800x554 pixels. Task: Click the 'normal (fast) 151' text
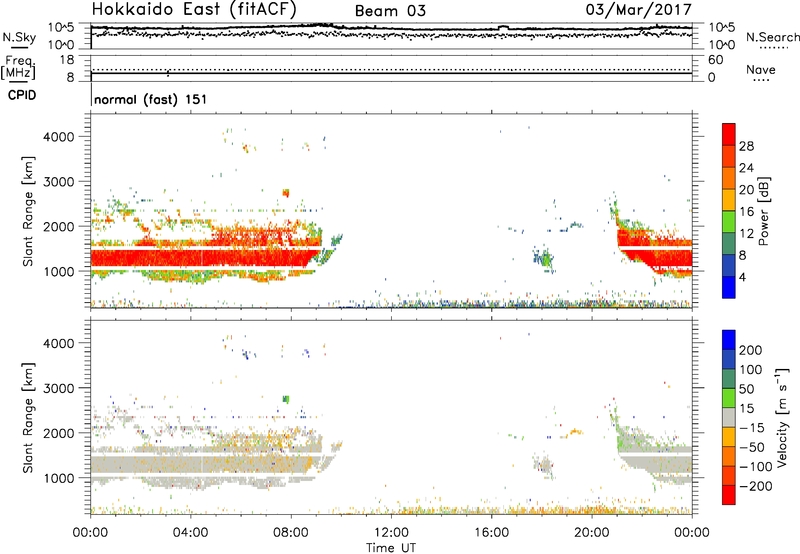151,99
